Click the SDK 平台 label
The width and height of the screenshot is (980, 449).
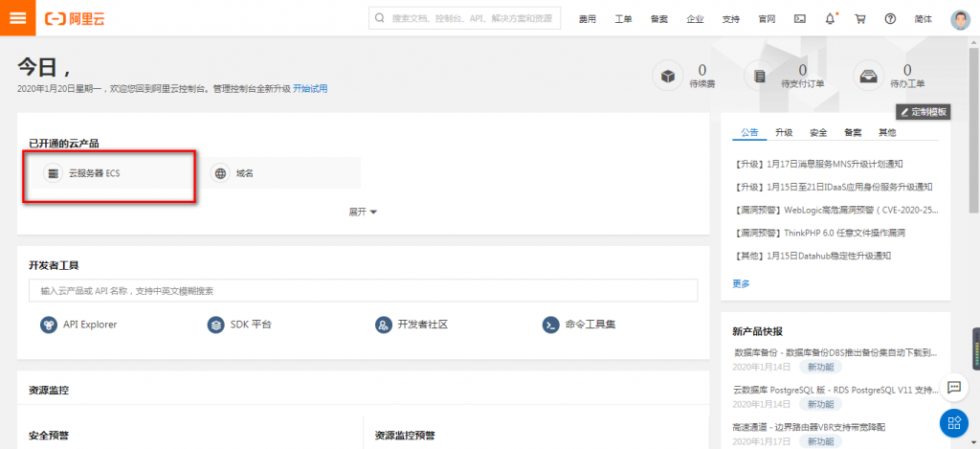point(251,325)
